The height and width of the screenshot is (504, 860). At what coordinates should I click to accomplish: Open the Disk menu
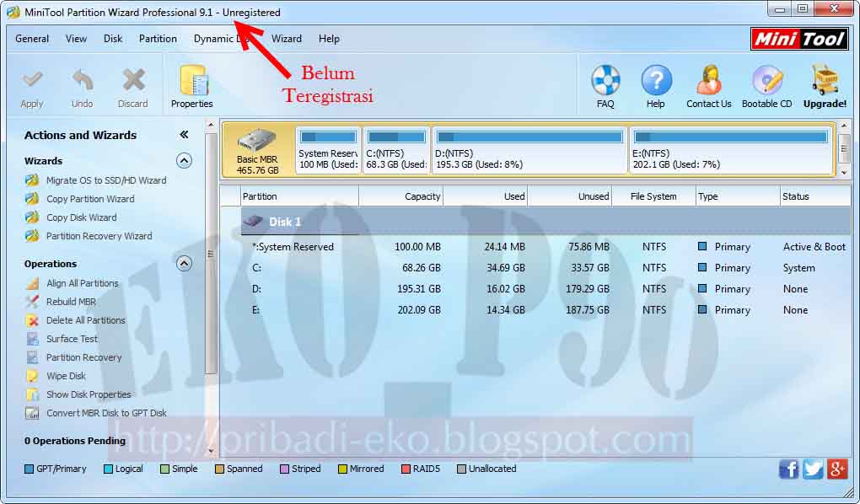[113, 39]
